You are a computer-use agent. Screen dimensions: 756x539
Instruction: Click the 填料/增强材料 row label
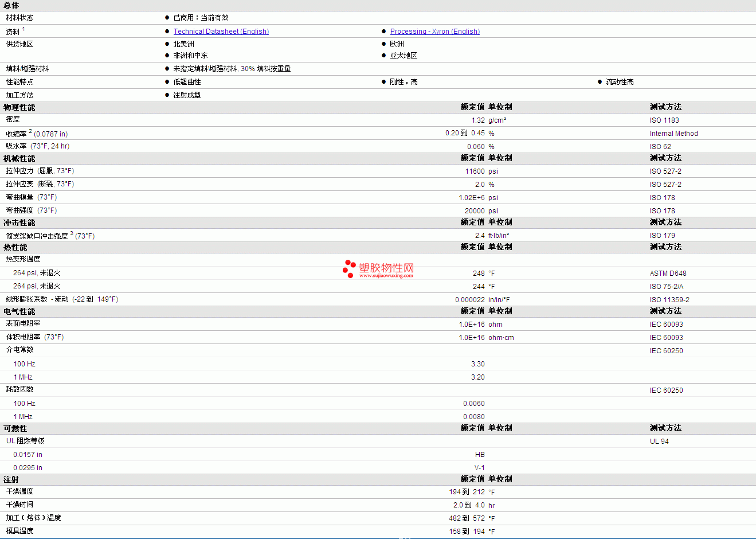click(28, 69)
